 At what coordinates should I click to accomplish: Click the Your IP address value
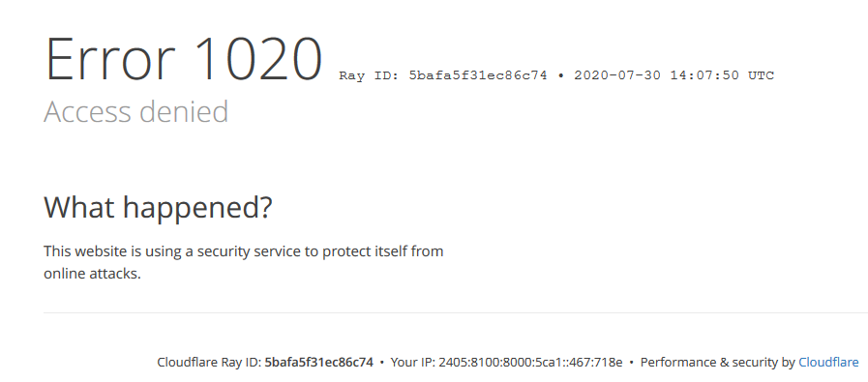[x=530, y=363]
